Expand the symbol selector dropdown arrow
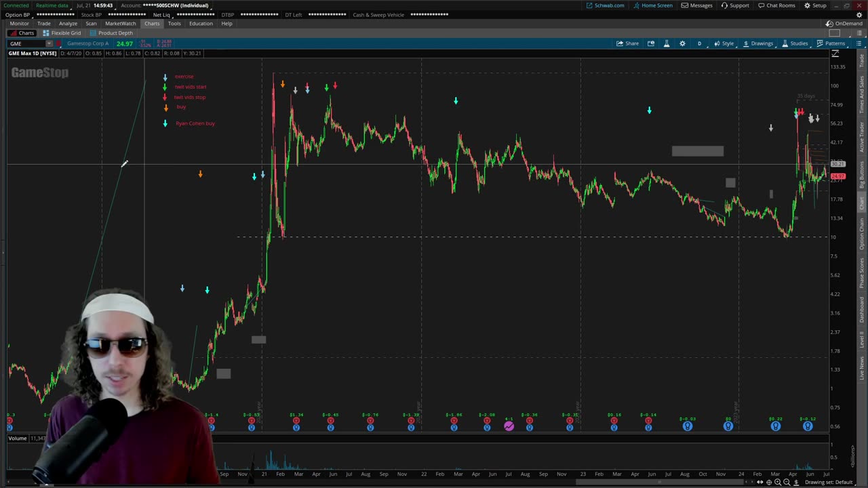This screenshot has height=488, width=868. click(x=49, y=43)
